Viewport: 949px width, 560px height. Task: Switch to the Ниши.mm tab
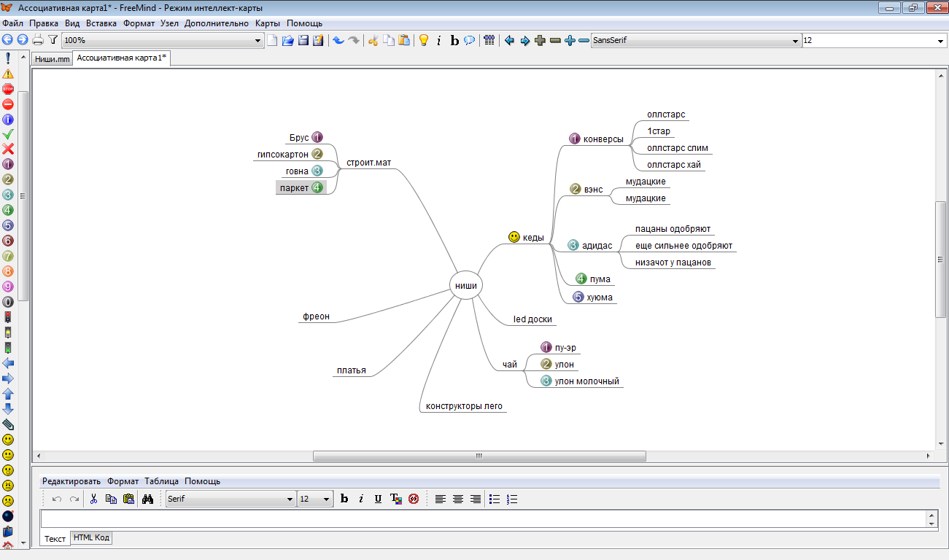tap(53, 60)
